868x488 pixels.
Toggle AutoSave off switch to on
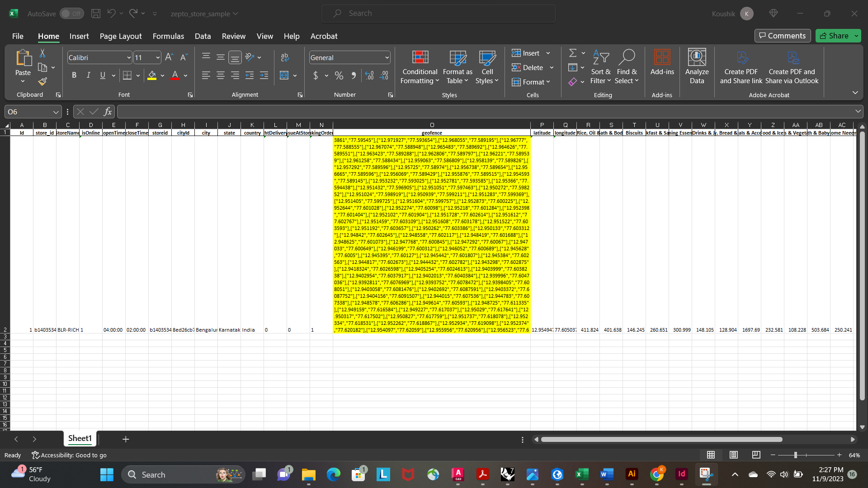71,14
